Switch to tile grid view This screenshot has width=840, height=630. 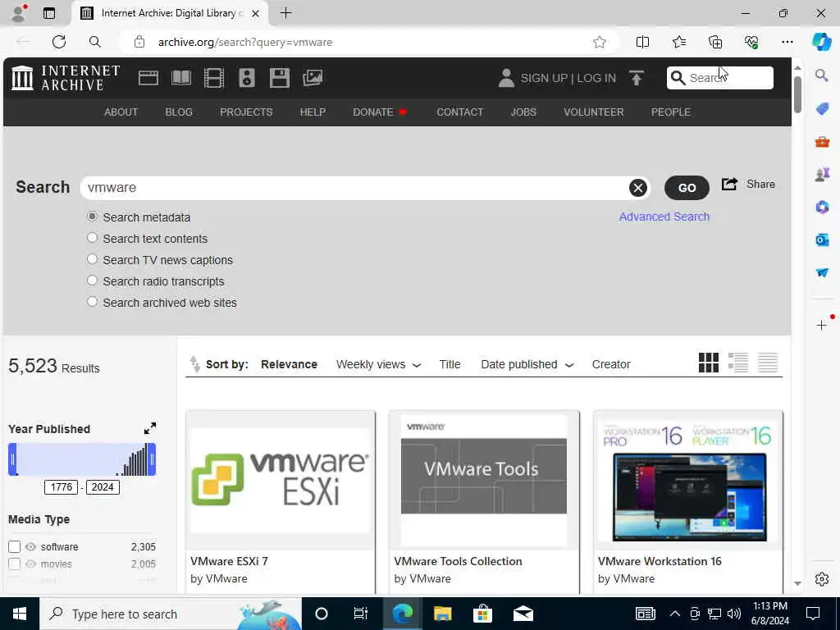(x=708, y=363)
